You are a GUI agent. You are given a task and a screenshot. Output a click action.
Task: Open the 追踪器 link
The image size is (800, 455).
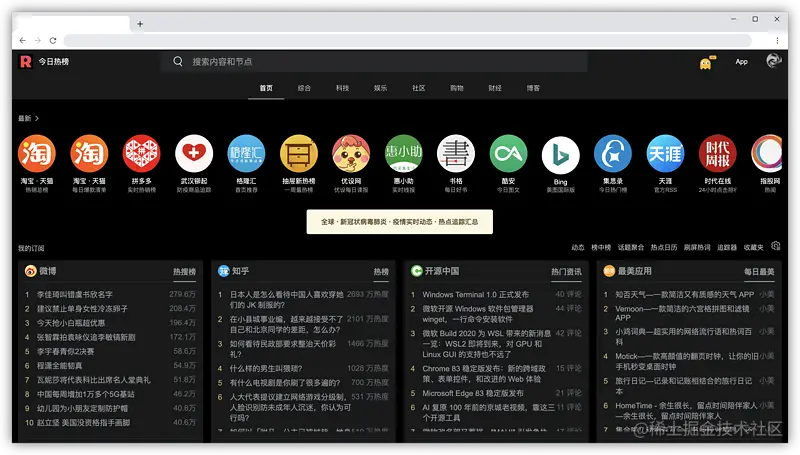tap(727, 247)
